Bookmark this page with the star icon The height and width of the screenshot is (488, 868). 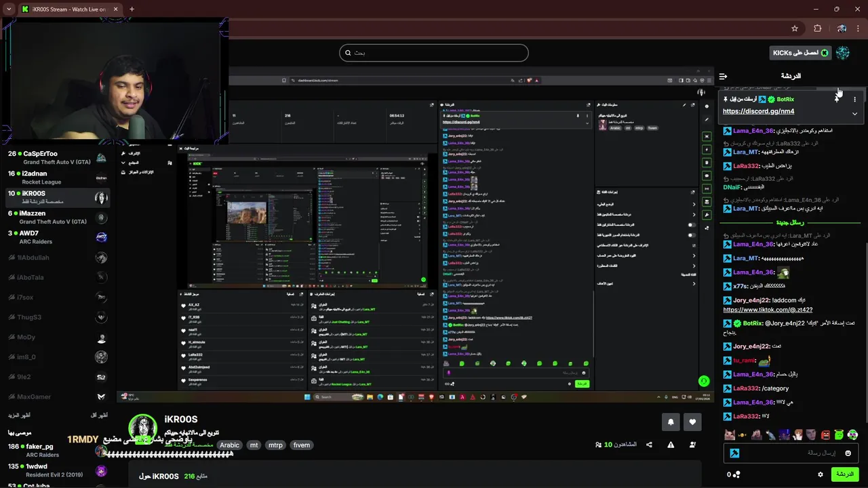tap(795, 28)
